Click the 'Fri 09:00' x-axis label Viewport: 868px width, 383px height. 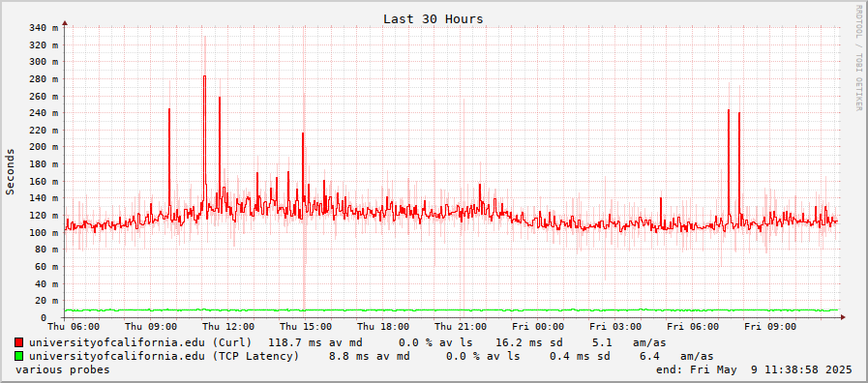(x=770, y=327)
